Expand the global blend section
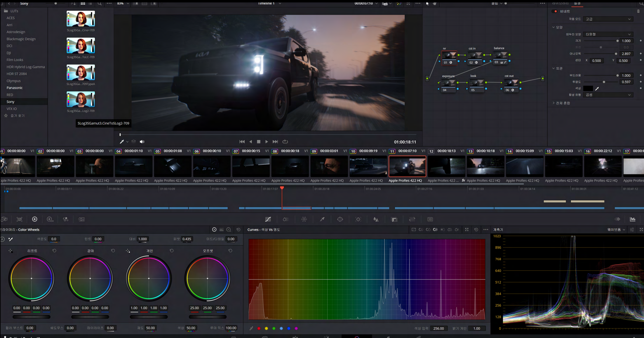Screen dimensions: 644x338 coord(554,103)
